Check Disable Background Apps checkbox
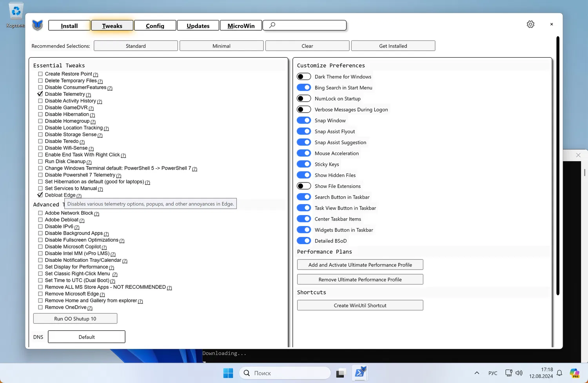This screenshot has height=383, width=588. point(40,233)
